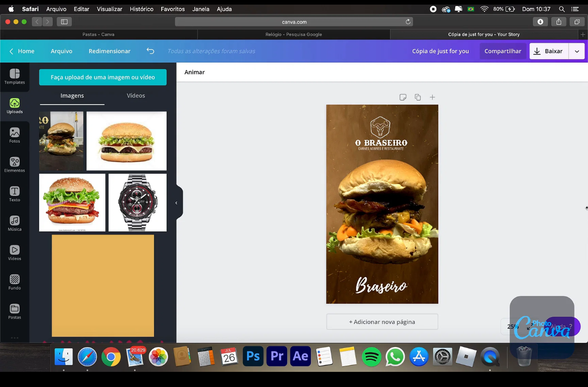
Task: Open the Uploads sidebar panel
Action: point(15,106)
